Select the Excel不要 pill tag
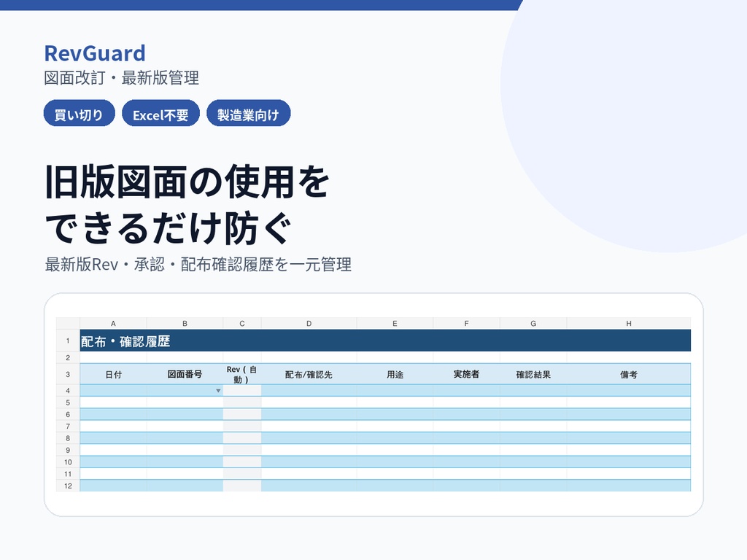 (x=160, y=113)
